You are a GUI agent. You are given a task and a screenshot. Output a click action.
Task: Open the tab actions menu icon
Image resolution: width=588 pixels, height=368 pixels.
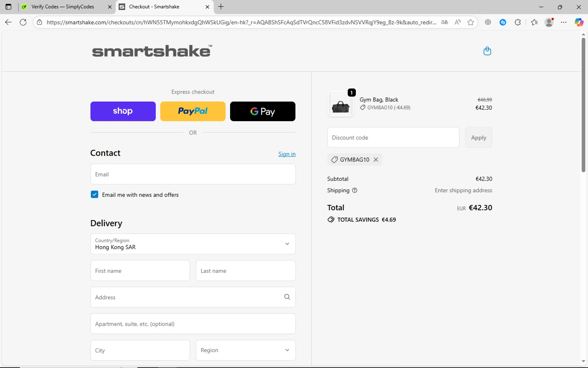(x=8, y=7)
